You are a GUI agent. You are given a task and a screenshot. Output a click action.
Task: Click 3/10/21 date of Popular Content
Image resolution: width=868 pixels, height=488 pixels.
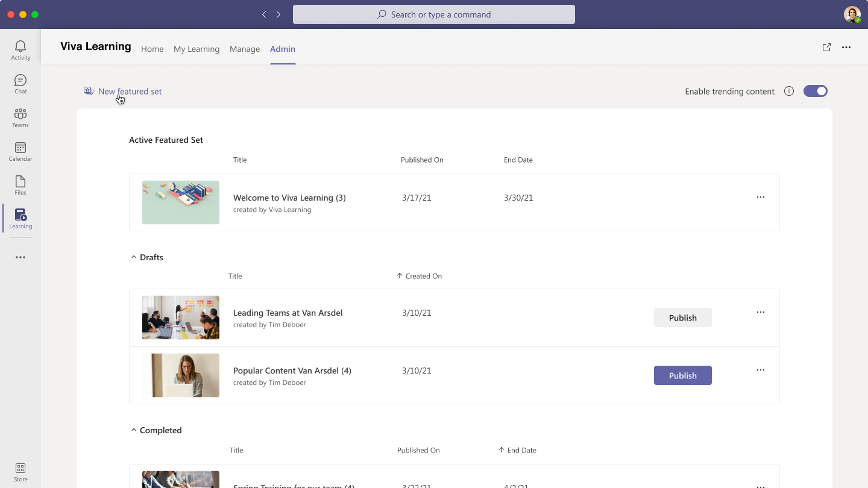click(417, 371)
